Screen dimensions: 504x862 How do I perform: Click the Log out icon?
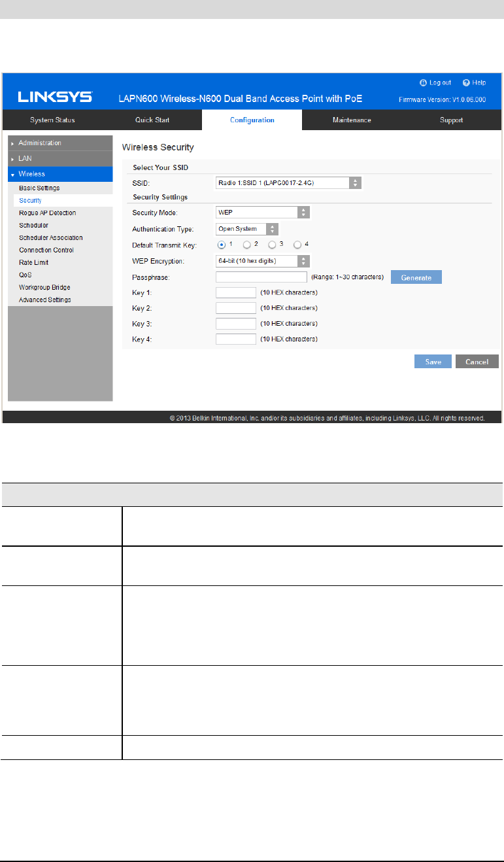click(x=423, y=83)
